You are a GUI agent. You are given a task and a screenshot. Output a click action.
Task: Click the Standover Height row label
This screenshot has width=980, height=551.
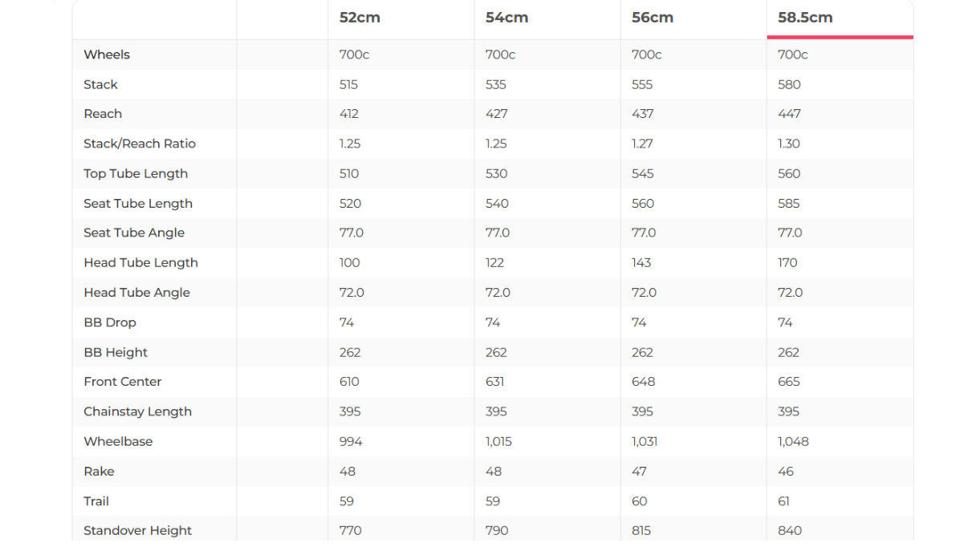coord(137,530)
